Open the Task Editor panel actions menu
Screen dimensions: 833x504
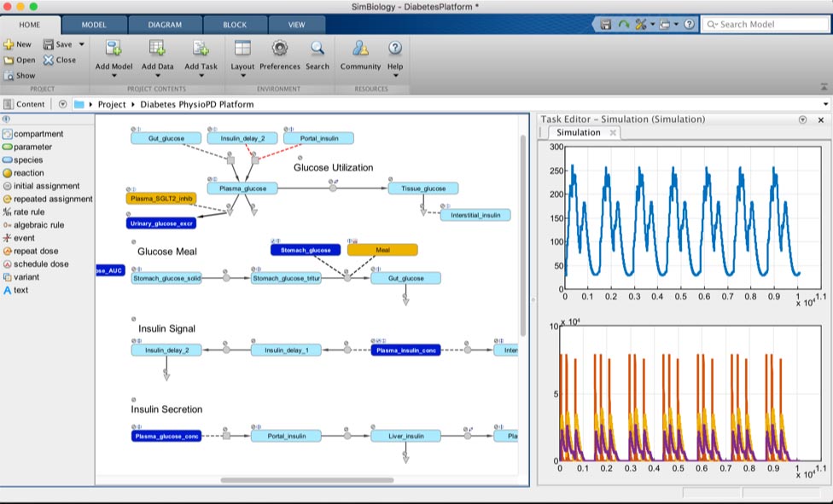click(802, 120)
